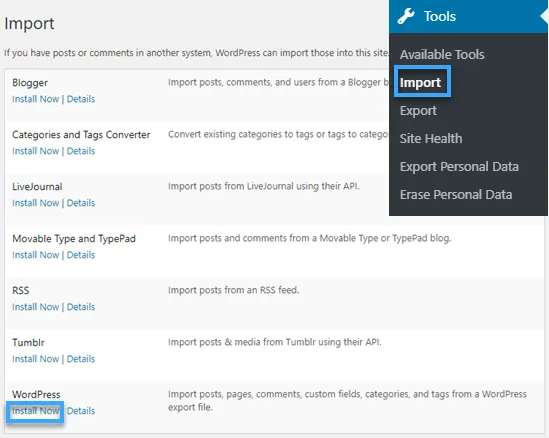
Task: View Details for Categories and Tags Converter
Action: coord(81,151)
